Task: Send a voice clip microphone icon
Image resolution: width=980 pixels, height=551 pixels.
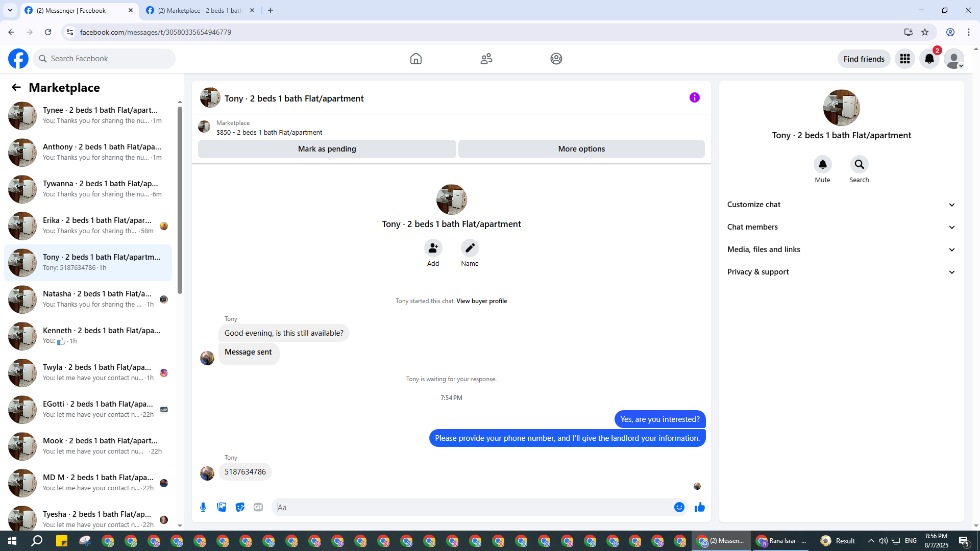Action: (x=203, y=507)
